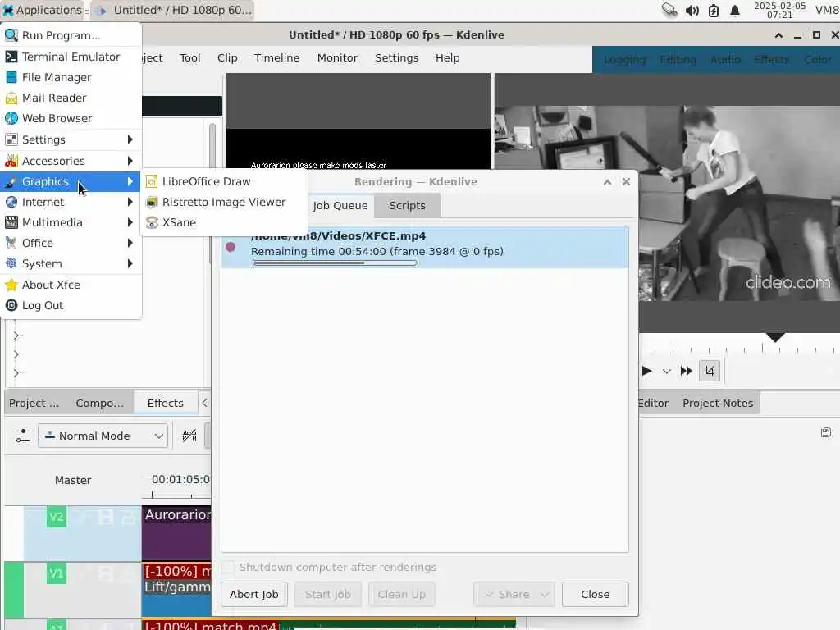Click the battery power tray icon
This screenshot has width=840, height=630.
pyautogui.click(x=714, y=10)
